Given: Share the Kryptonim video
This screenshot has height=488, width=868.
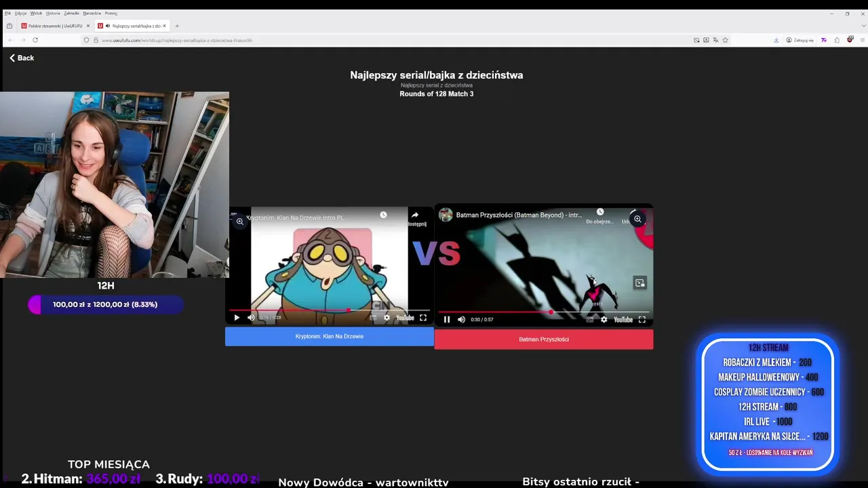Looking at the screenshot, I should [x=415, y=216].
